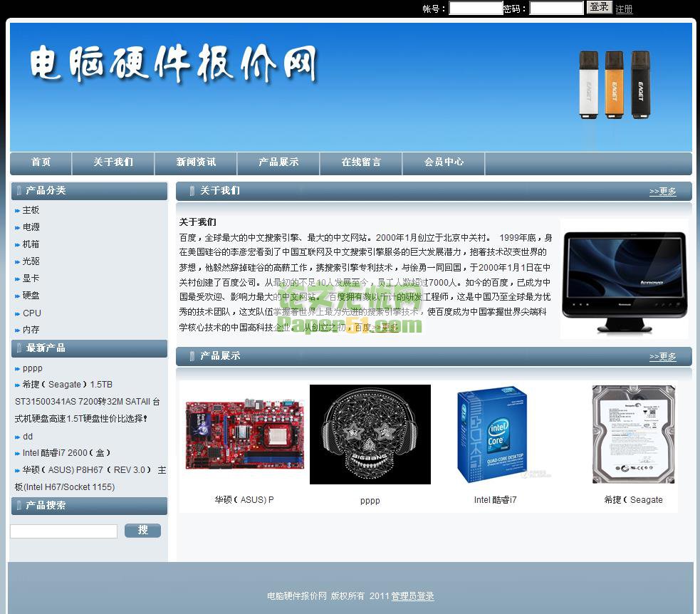Screen dimensions: 700x614
Task: Open the pppp item in latest products
Action: tap(32, 368)
